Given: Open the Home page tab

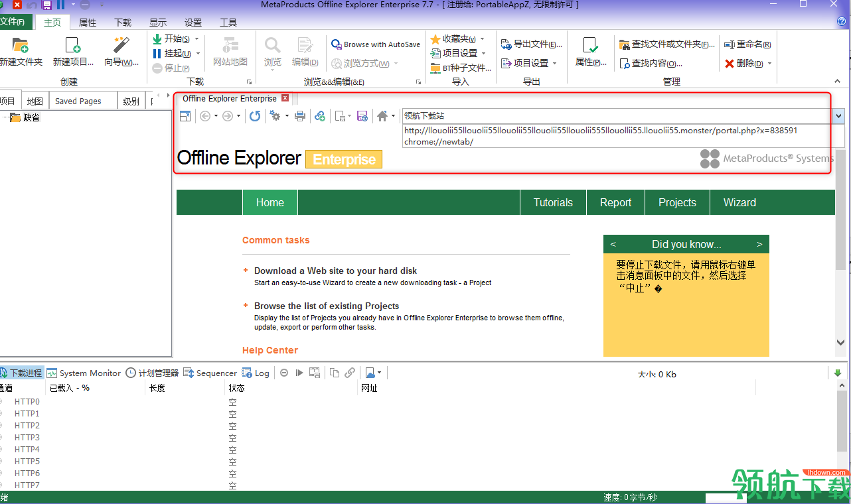Looking at the screenshot, I should pyautogui.click(x=270, y=202).
